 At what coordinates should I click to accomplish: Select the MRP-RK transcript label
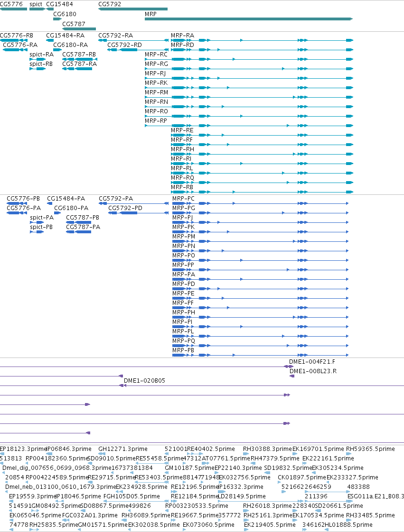tap(156, 83)
